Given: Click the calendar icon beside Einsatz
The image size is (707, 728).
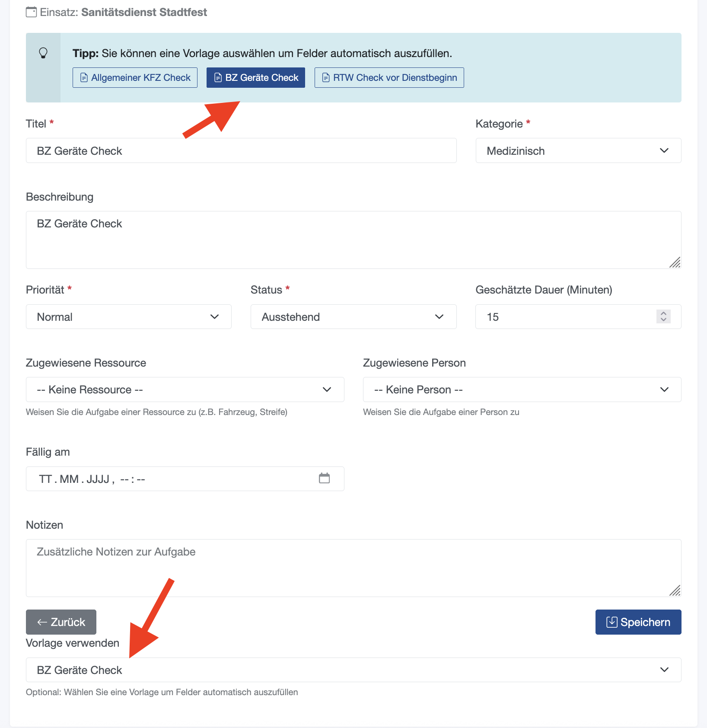Looking at the screenshot, I should pos(31,12).
